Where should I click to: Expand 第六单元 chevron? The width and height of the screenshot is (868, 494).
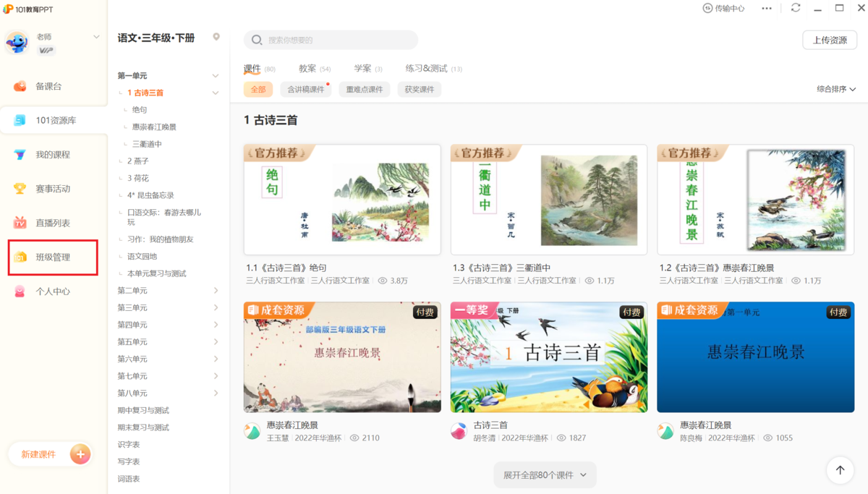(x=216, y=359)
